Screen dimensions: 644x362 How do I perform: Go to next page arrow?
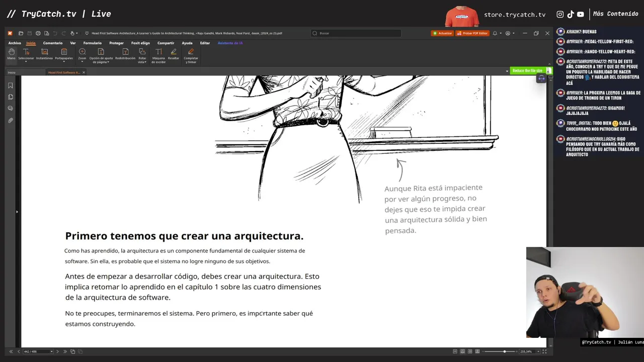coord(57,351)
